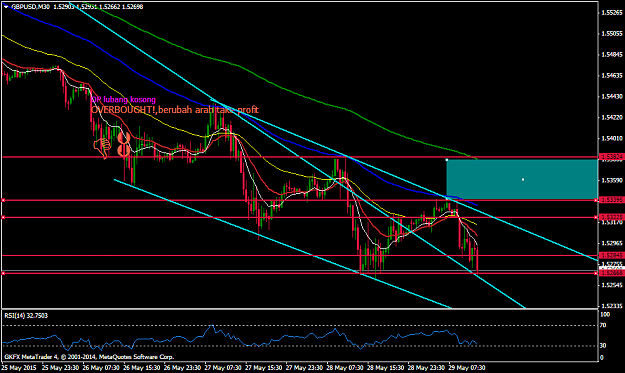The image size is (625, 373).
Task: Click the 1.54430 price scale value
Action: (612, 96)
